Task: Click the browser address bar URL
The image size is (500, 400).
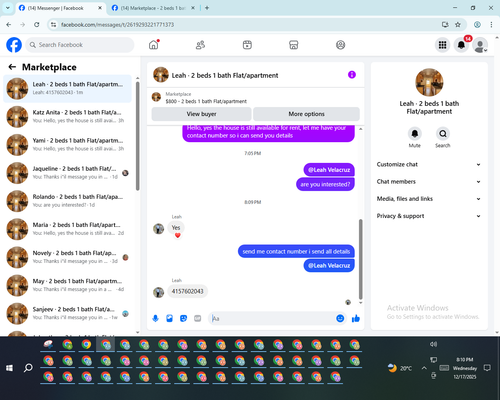Action: coord(117,24)
